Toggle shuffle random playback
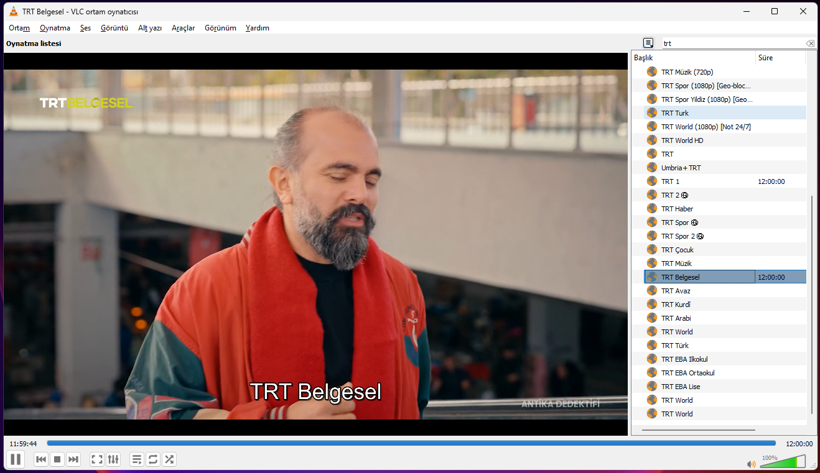This screenshot has height=473, width=820. (169, 459)
